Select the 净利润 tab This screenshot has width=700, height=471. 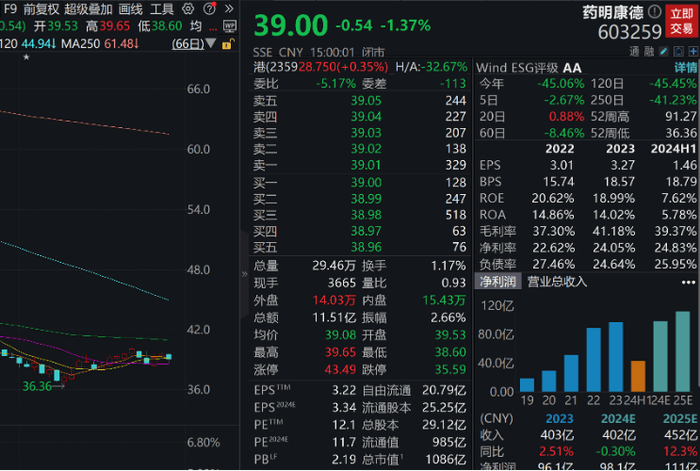point(498,281)
